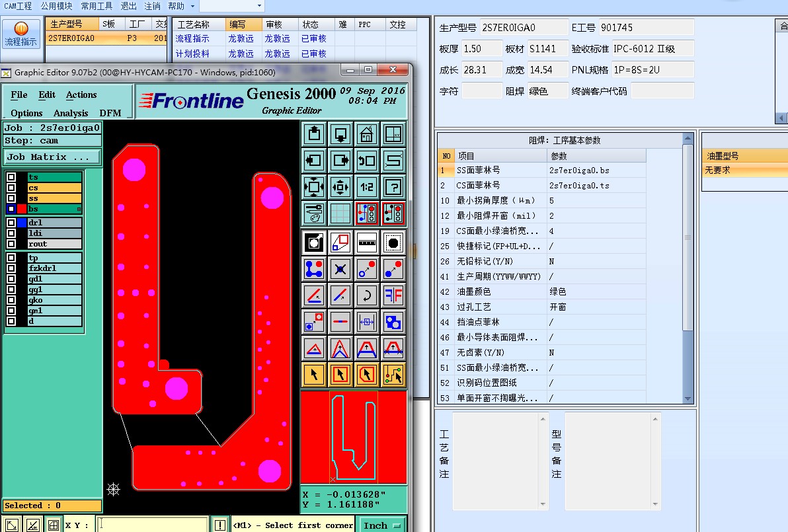This screenshot has height=532, width=788.
Task: Click the 流程指示 orange button
Action: [x=20, y=34]
